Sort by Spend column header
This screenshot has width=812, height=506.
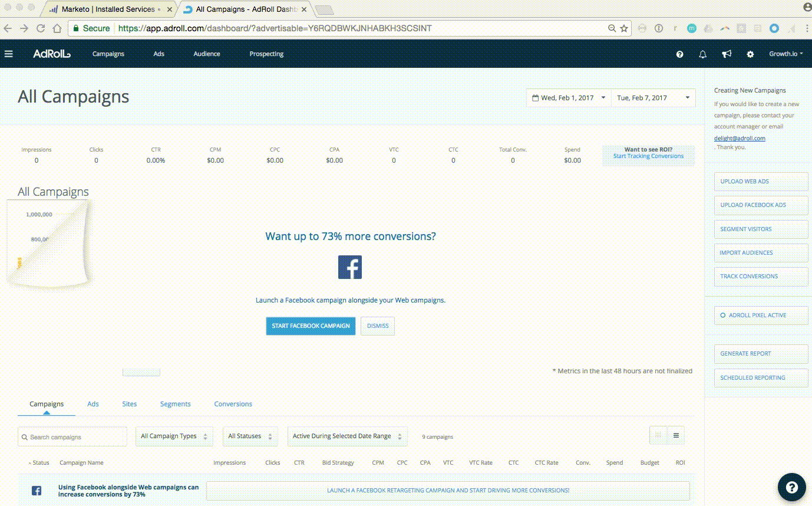point(615,463)
